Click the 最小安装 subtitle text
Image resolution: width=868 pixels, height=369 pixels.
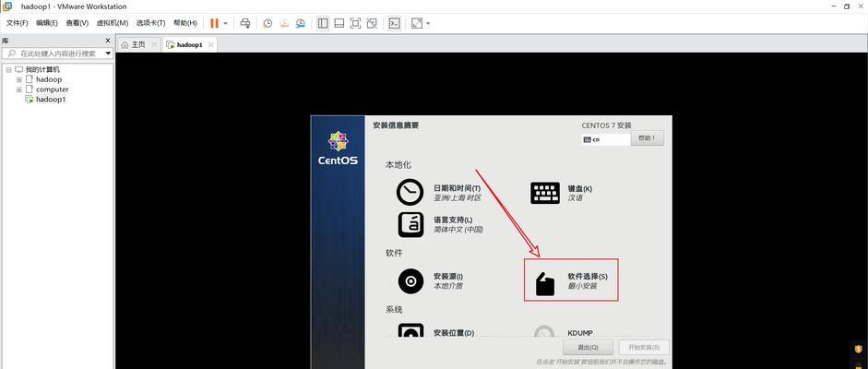[582, 287]
